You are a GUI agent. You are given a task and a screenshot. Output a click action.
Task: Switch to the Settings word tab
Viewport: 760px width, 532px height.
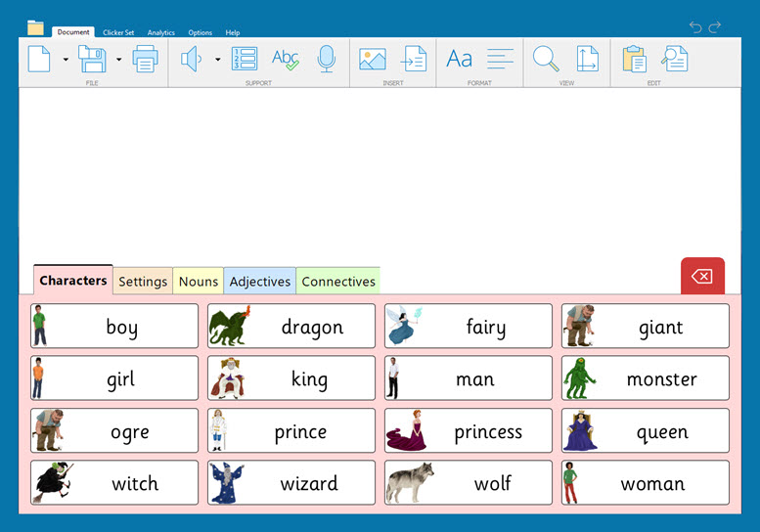point(143,282)
